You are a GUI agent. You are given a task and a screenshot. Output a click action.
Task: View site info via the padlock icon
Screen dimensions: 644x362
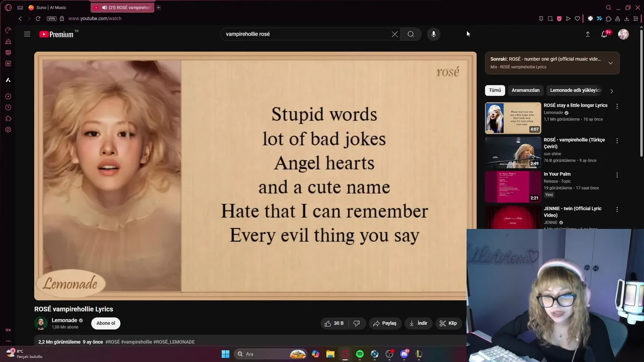[62, 19]
